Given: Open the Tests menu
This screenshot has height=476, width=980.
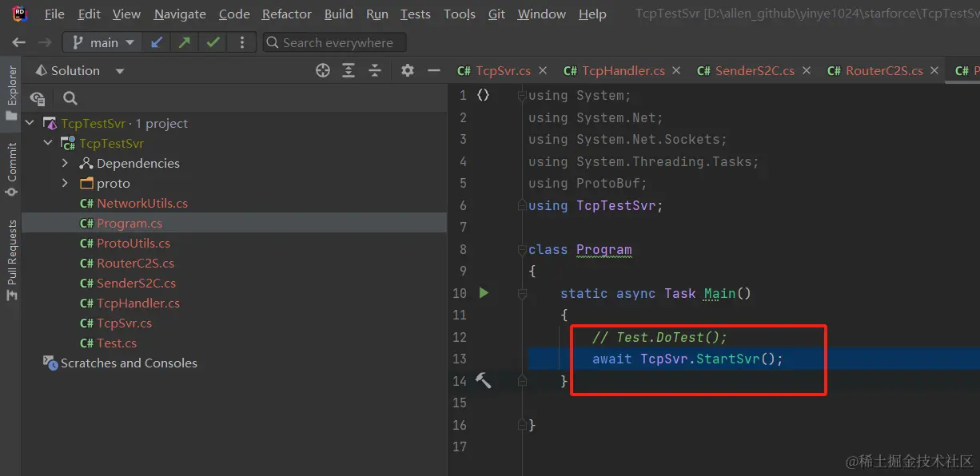Looking at the screenshot, I should [416, 14].
